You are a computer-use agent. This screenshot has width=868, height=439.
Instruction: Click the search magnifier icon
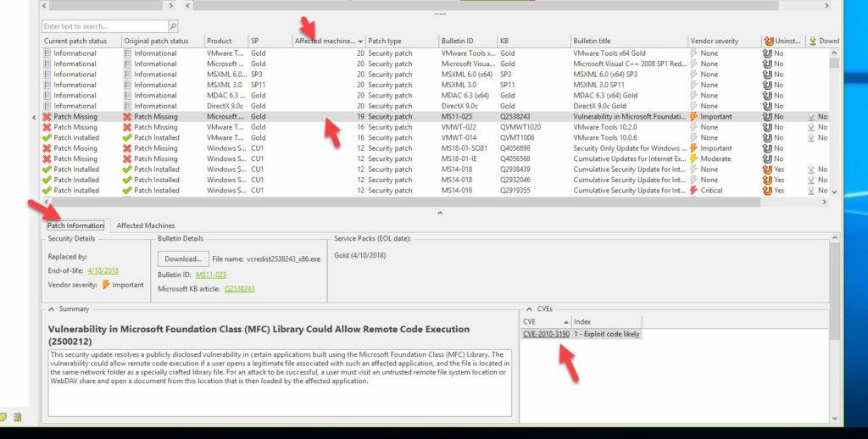173,27
